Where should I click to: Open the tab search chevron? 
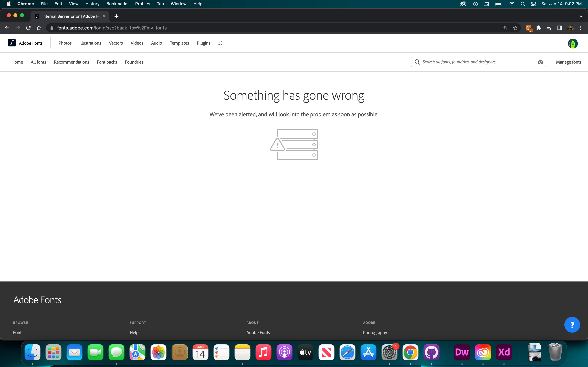[x=581, y=16]
